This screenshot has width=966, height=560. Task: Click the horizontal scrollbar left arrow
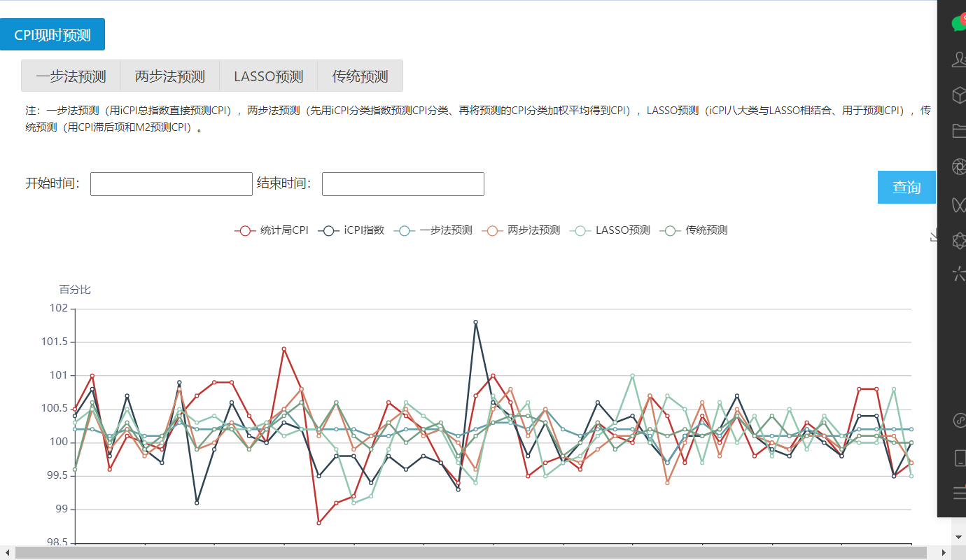coord(6,553)
